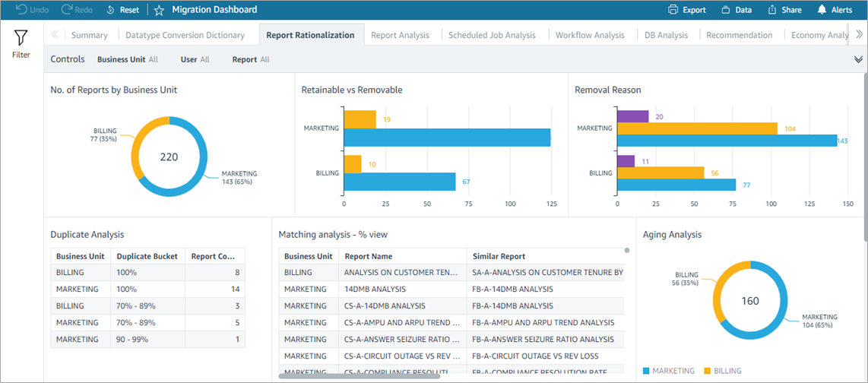
Task: Open the User control dropdown
Action: (195, 59)
